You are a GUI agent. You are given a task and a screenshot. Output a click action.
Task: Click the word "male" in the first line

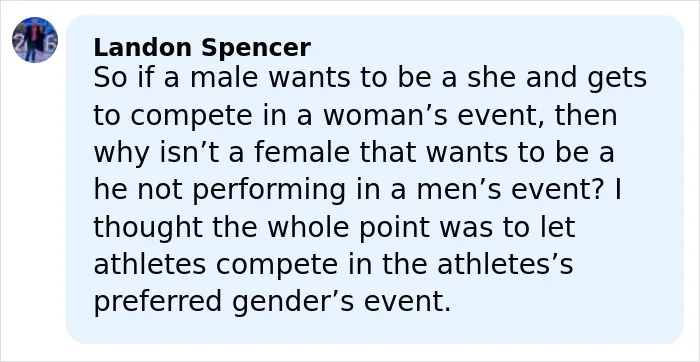[x=224, y=78]
